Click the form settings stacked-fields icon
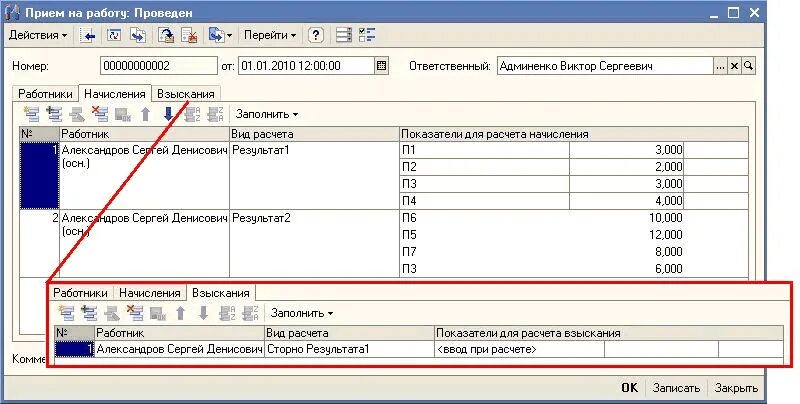Viewport: 800px width, 404px height. tap(344, 35)
